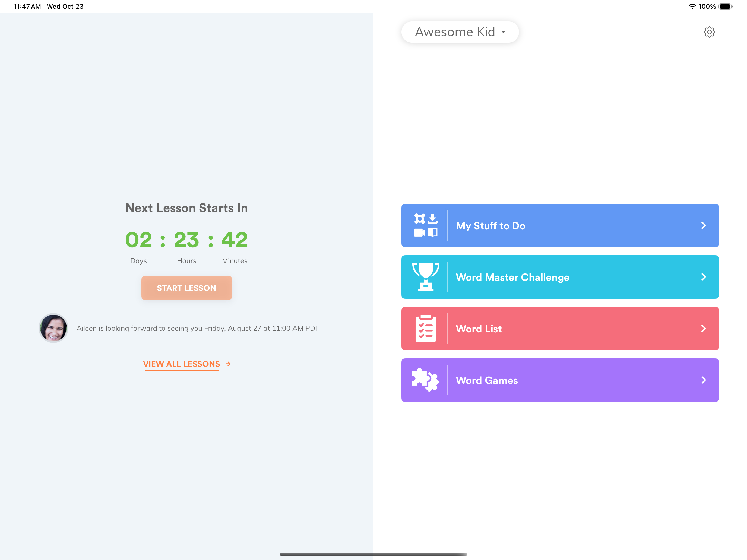Viewport: 747px width, 560px height.
Task: Click Aileen's lesson date message text
Action: tap(198, 328)
